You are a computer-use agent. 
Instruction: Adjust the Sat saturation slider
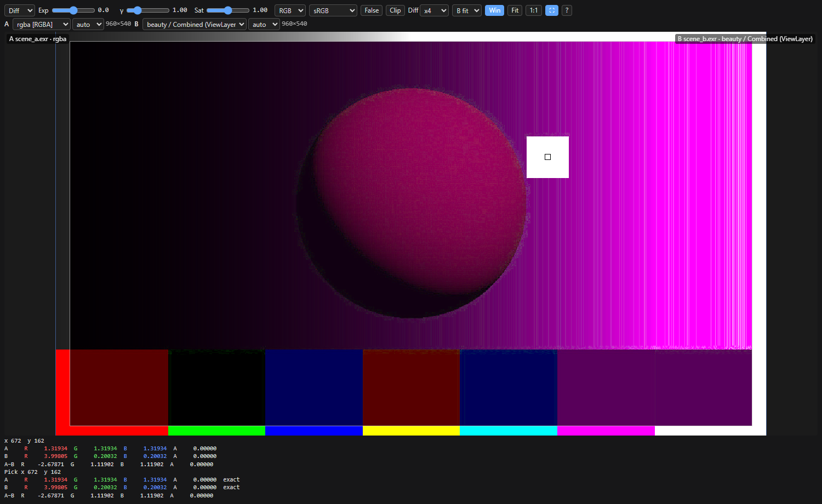[x=228, y=10]
